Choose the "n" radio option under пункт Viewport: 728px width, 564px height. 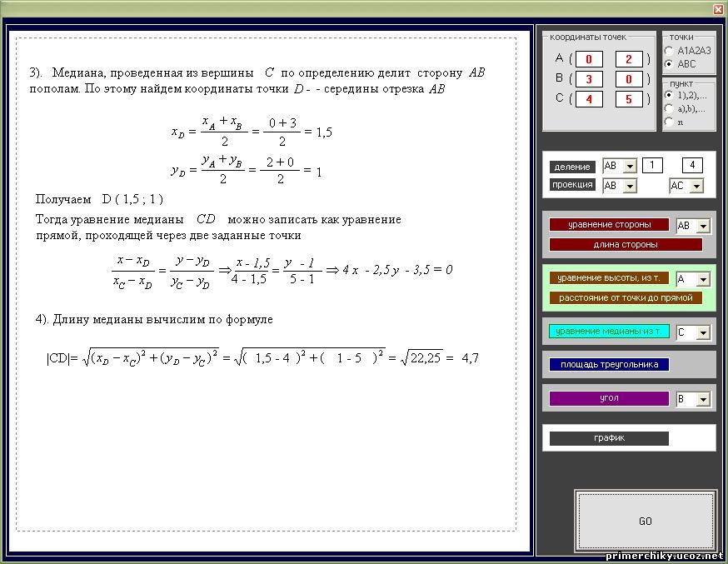click(x=670, y=122)
